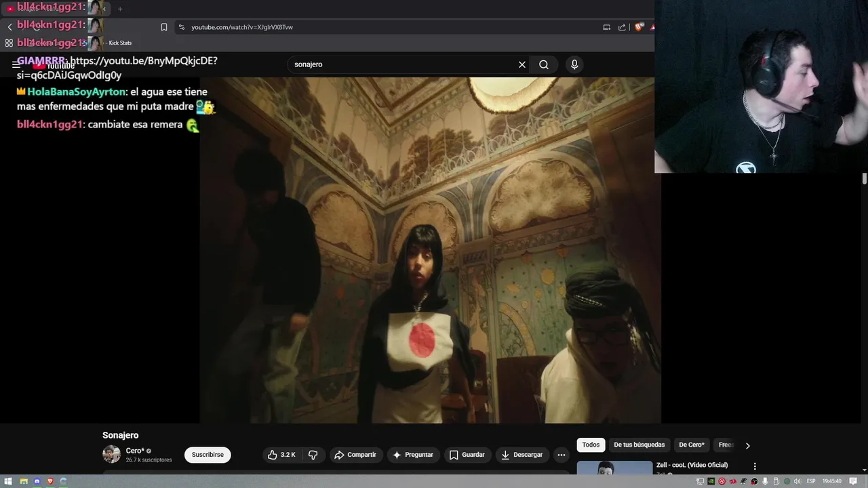This screenshot has height=488, width=868.
Task: Select the Todos filter chip
Action: coord(591,445)
